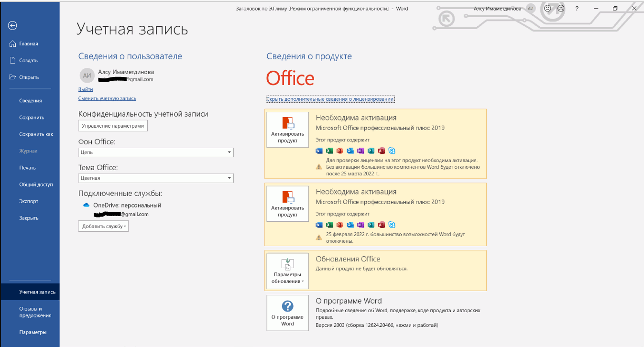The height and width of the screenshot is (347, 644).
Task: Click the question mark help icon in the title bar
Action: click(577, 8)
